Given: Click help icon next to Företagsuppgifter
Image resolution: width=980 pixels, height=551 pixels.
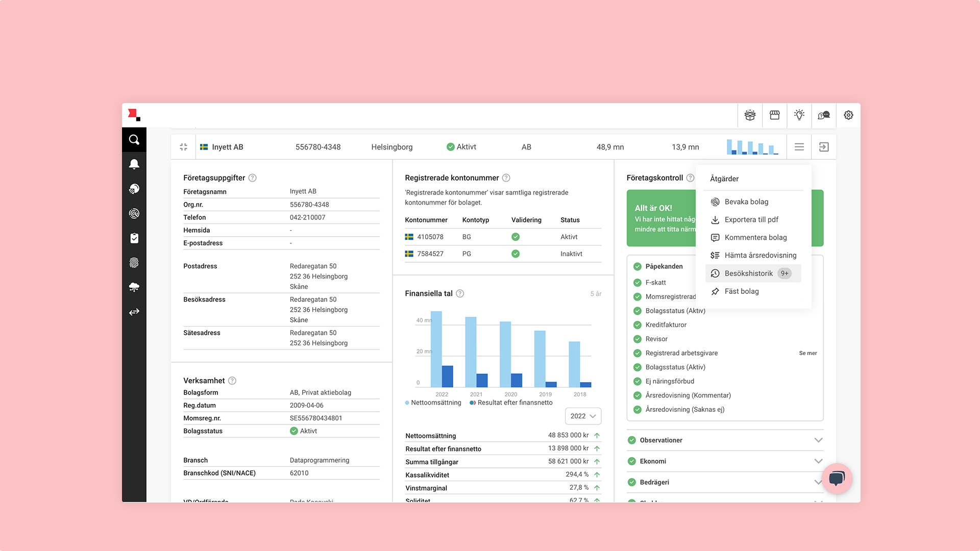Looking at the screenshot, I should pos(252,178).
